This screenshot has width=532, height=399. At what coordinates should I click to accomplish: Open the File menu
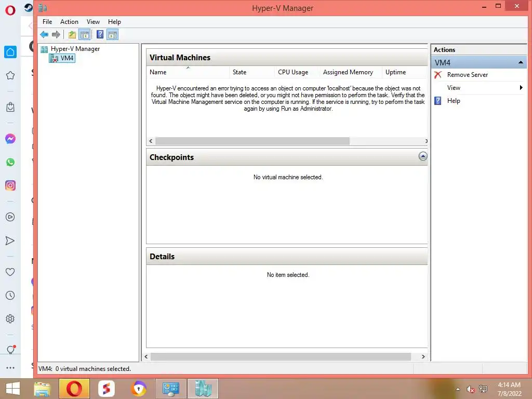point(47,22)
